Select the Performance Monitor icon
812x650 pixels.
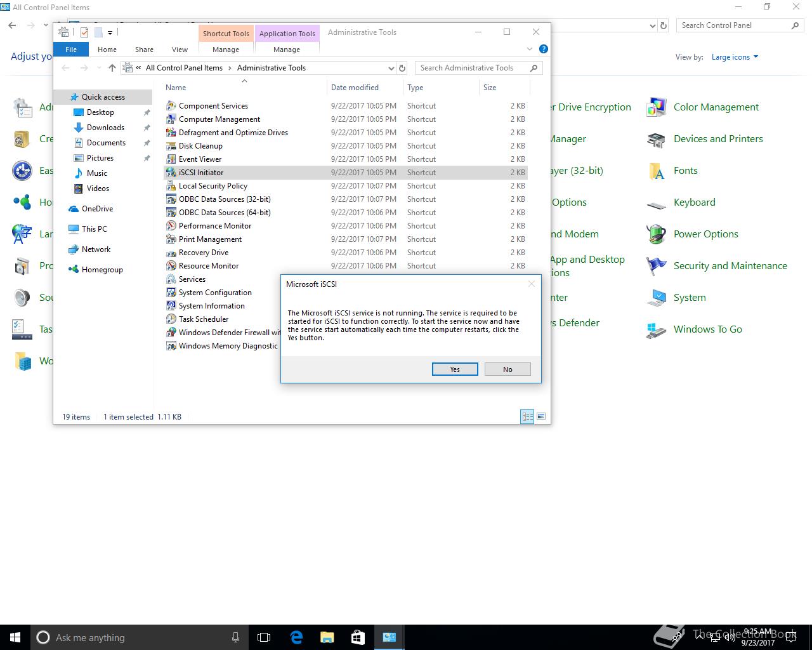point(171,226)
